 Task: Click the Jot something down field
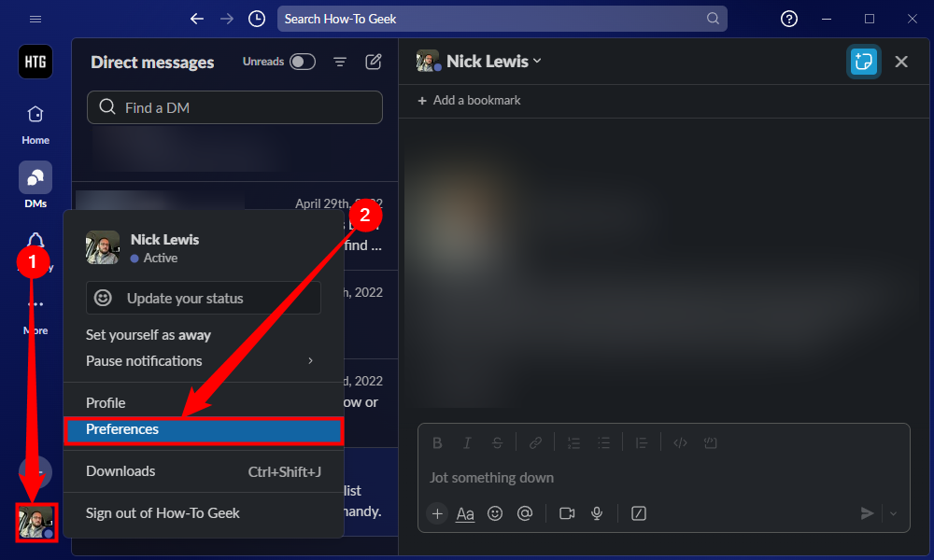[663, 478]
